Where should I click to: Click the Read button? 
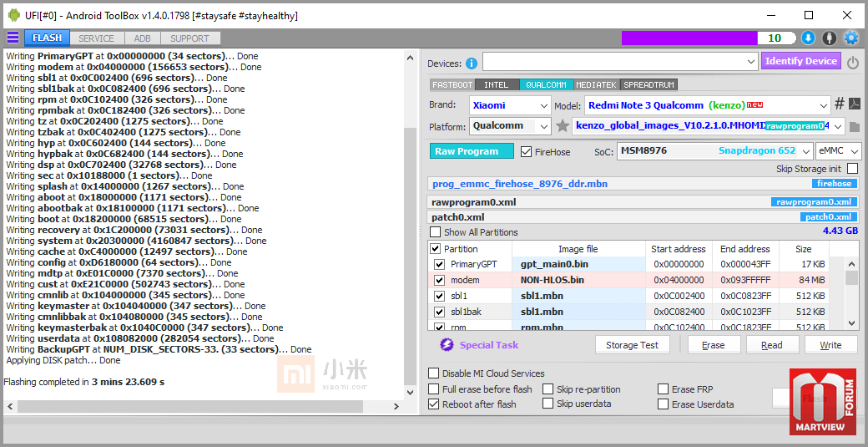pyautogui.click(x=772, y=345)
